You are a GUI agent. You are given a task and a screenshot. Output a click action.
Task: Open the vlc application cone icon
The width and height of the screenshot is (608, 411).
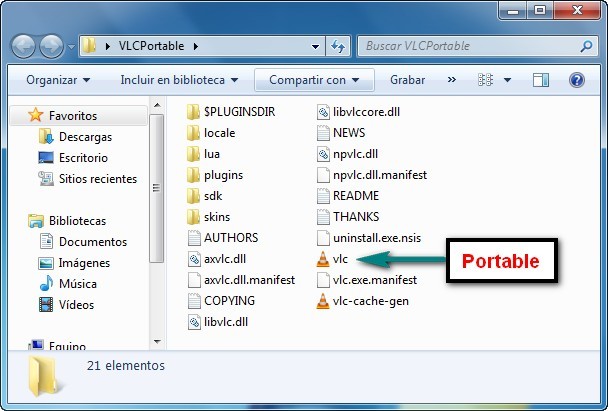click(323, 259)
